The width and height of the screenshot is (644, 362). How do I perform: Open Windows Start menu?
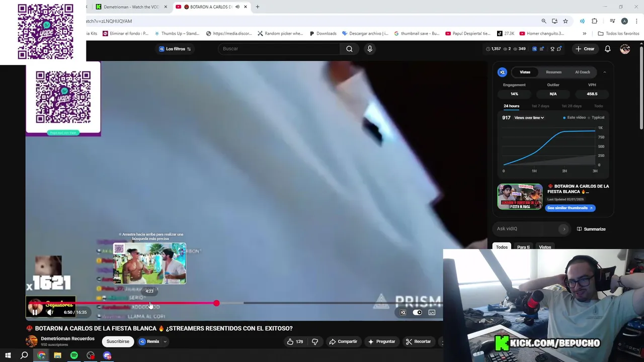[x=8, y=355]
